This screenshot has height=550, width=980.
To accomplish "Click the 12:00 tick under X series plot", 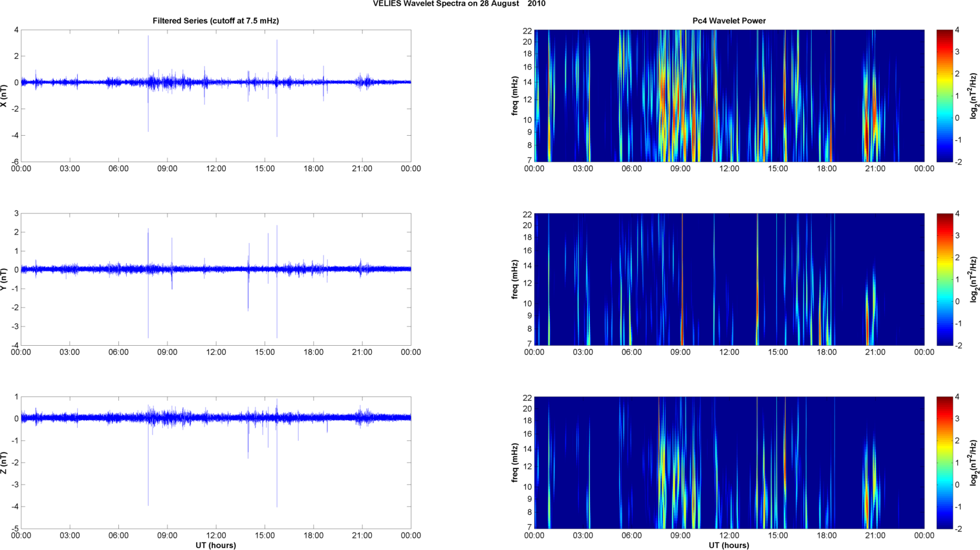I will click(x=216, y=169).
